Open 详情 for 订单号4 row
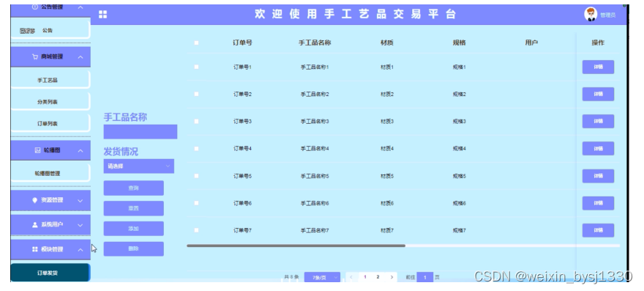The width and height of the screenshot is (644, 291). (x=598, y=149)
